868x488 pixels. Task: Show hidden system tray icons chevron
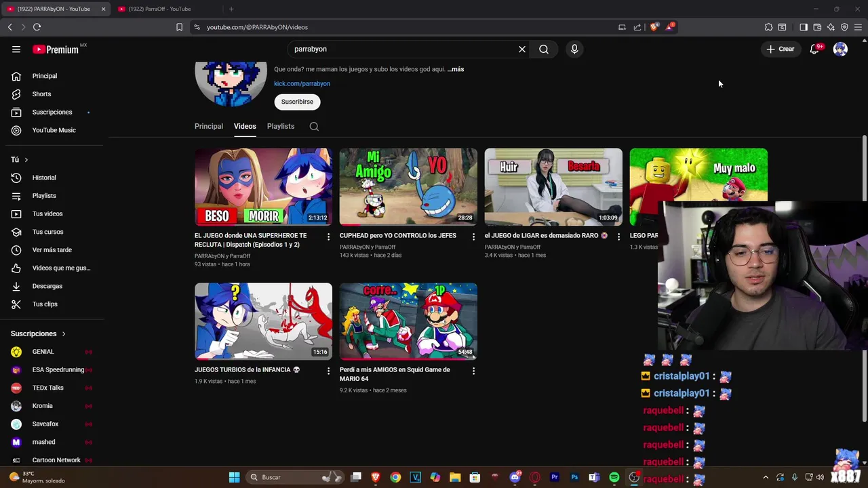766,477
